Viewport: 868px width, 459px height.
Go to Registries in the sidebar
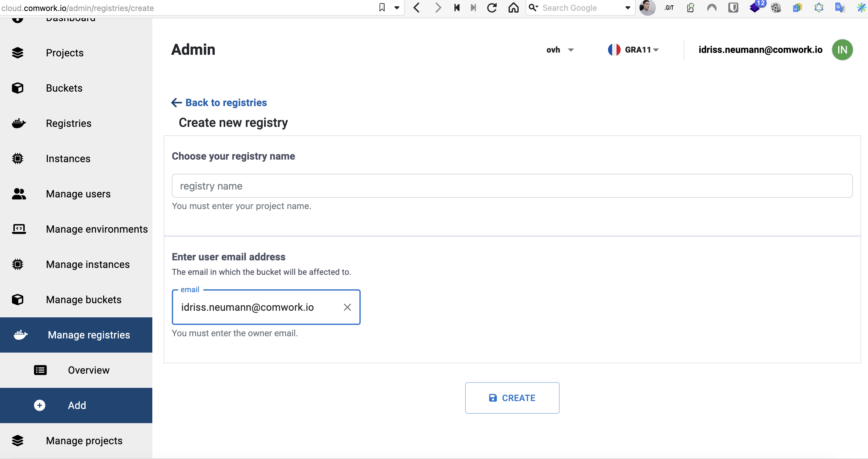click(76, 123)
